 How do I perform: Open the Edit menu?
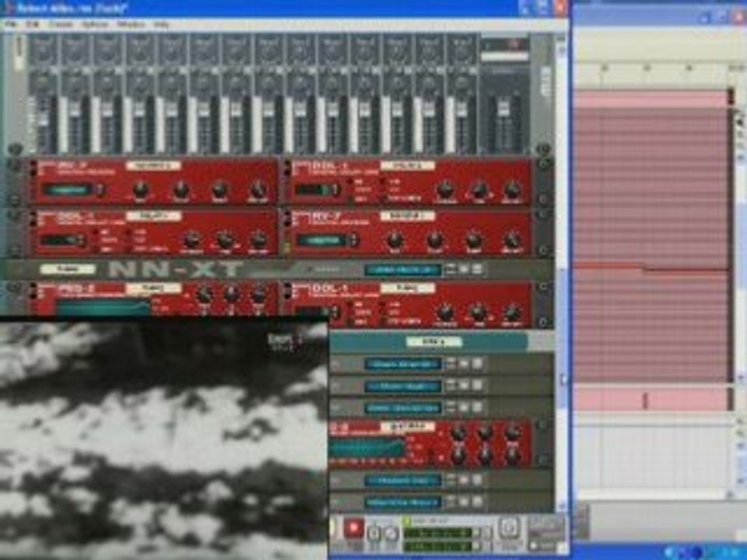(x=32, y=24)
